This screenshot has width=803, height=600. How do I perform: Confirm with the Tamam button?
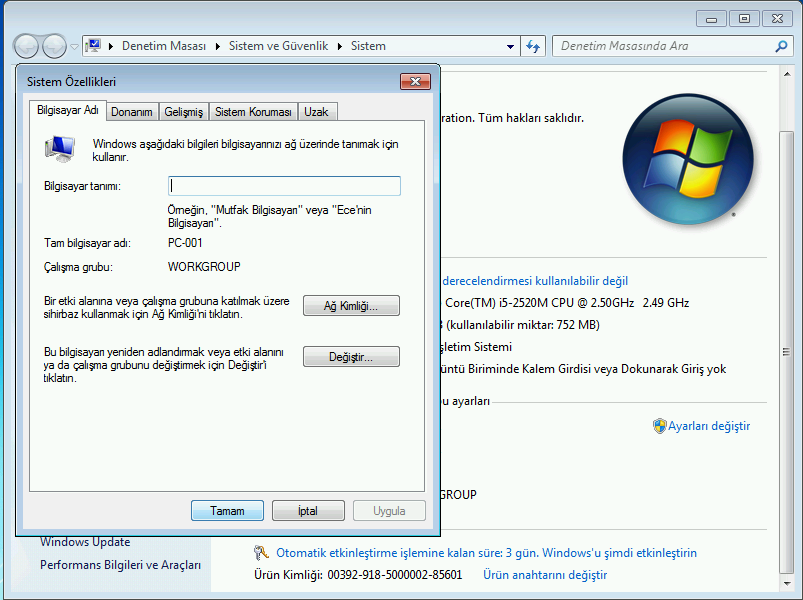tap(227, 511)
